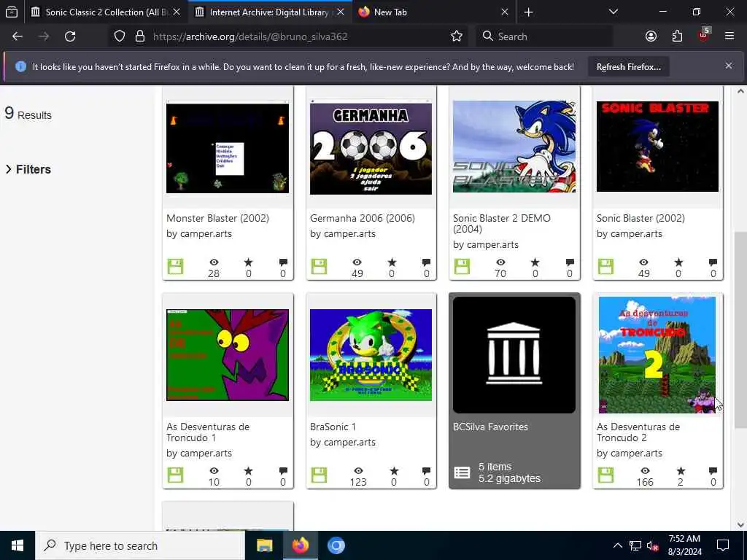Close the New Tab tab
The width and height of the screenshot is (747, 560).
[505, 12]
